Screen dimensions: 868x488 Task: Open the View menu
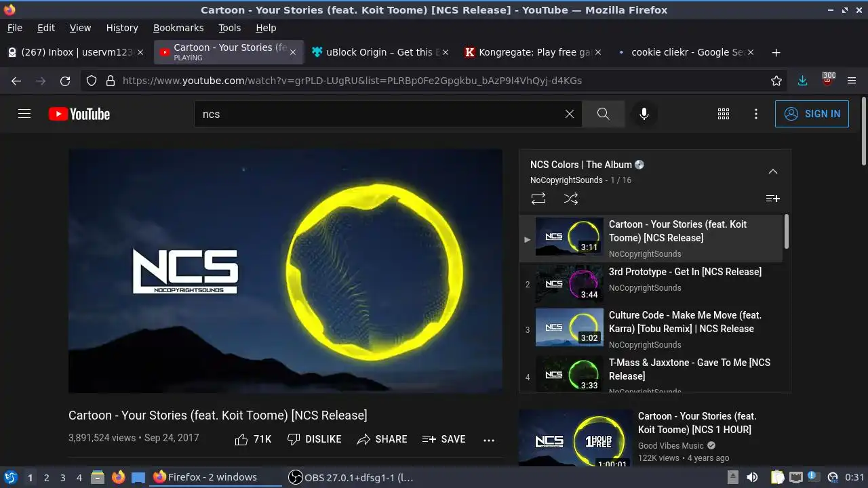pyautogui.click(x=80, y=28)
